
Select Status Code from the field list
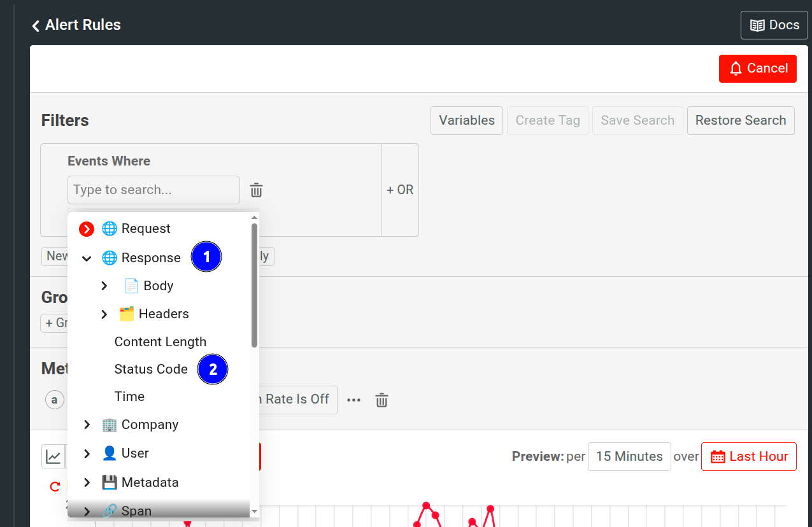click(x=151, y=369)
